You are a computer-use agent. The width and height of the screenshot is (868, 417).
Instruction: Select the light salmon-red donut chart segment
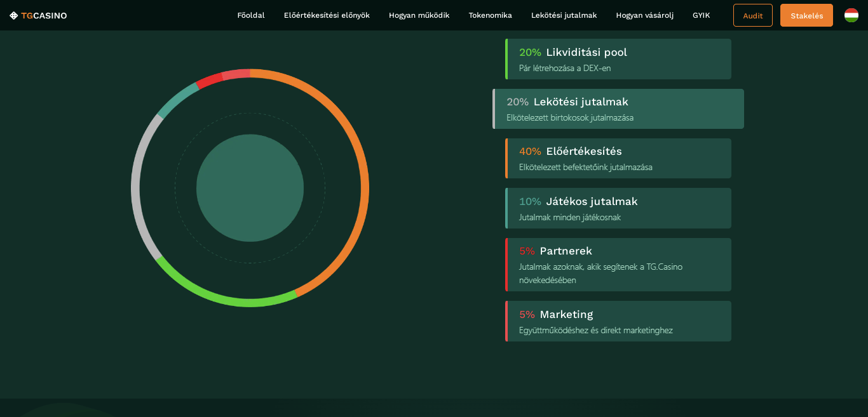(x=236, y=74)
